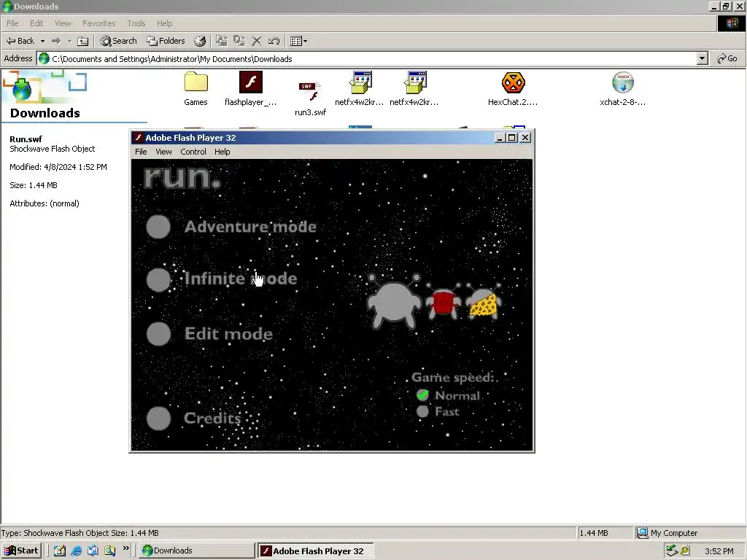
Task: Click the Internet Explorer quick launch icon
Action: click(76, 551)
